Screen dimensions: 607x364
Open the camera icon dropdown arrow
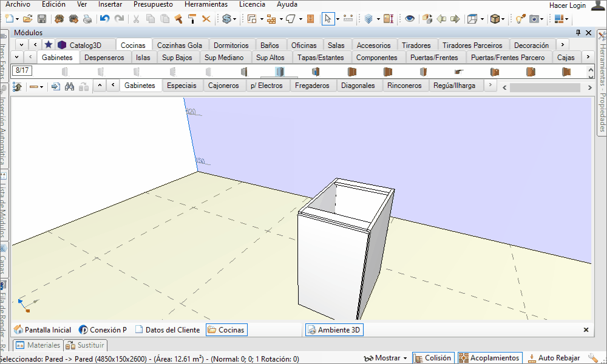point(541,19)
